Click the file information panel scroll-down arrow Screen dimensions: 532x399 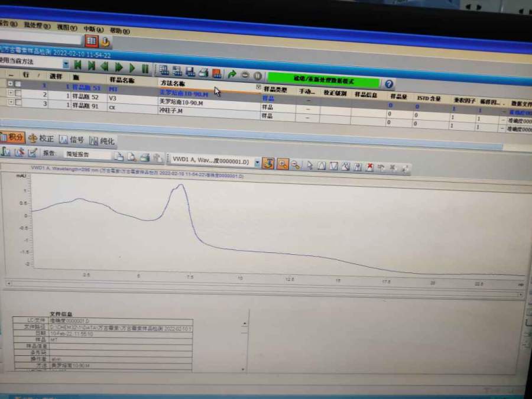[x=243, y=369]
